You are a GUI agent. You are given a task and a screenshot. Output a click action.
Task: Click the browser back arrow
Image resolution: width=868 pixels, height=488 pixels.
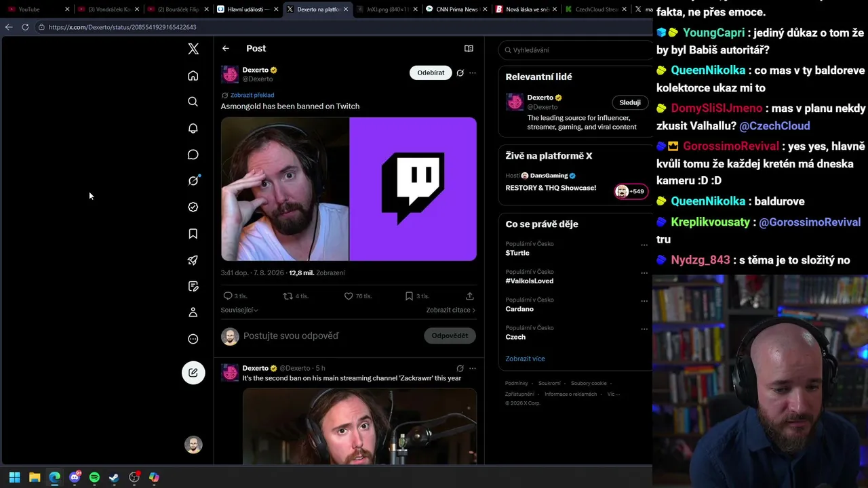(9, 27)
